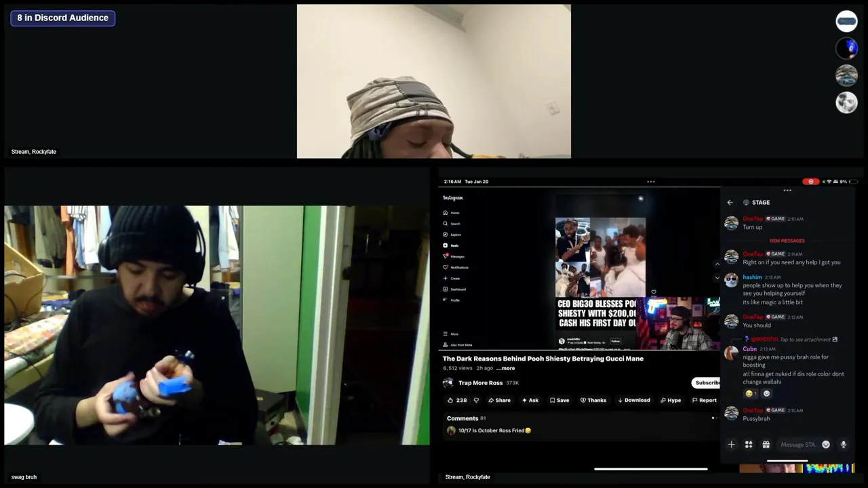Click Follow on the reel author

tap(616, 341)
